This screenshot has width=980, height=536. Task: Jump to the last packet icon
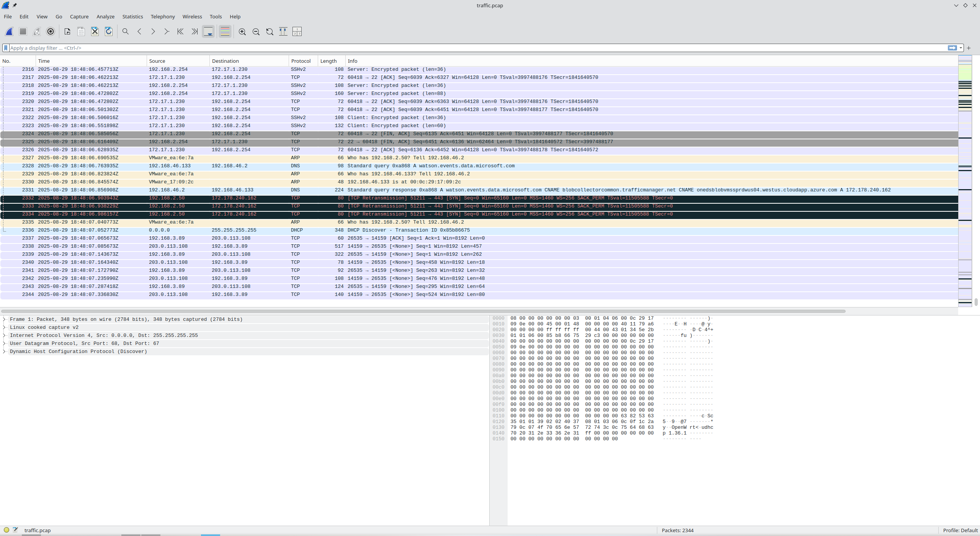click(x=194, y=31)
